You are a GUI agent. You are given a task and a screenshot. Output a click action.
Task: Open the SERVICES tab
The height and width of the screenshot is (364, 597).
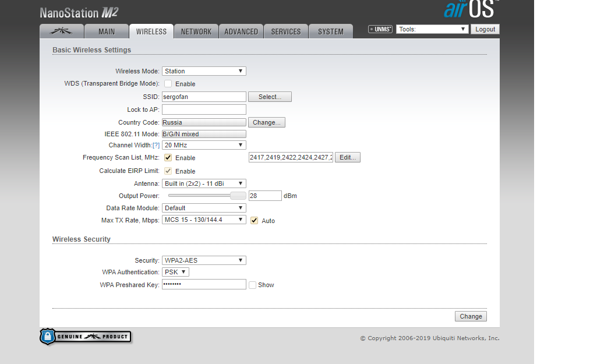coord(286,31)
